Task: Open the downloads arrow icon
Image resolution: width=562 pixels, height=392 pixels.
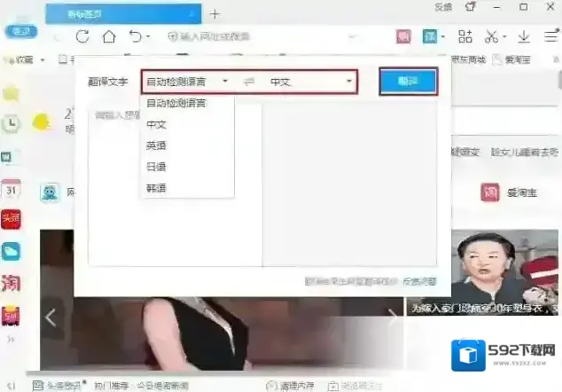Action: tap(524, 36)
